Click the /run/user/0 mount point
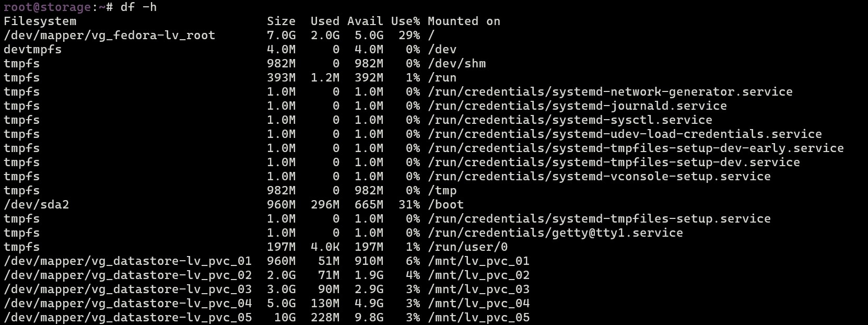This screenshot has height=325, width=868. [467, 247]
